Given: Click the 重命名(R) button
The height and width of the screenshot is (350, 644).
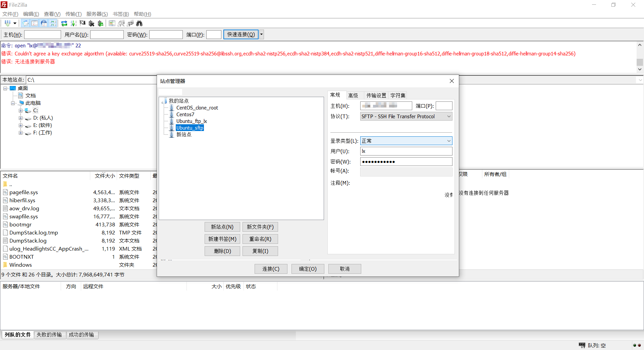Looking at the screenshot, I should [260, 239].
